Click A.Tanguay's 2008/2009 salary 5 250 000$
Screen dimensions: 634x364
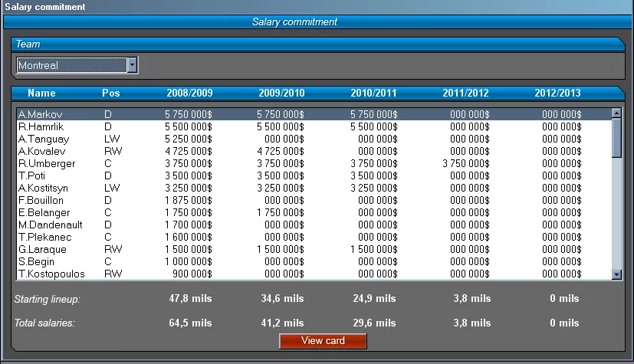tap(189, 139)
